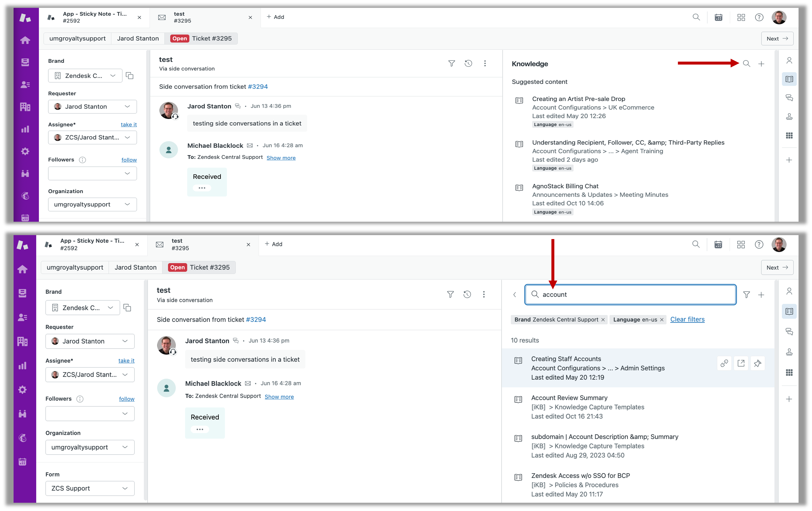812x511 pixels.
Task: Open Admin gear icon in lower screenshot sidebar
Action: (23, 390)
